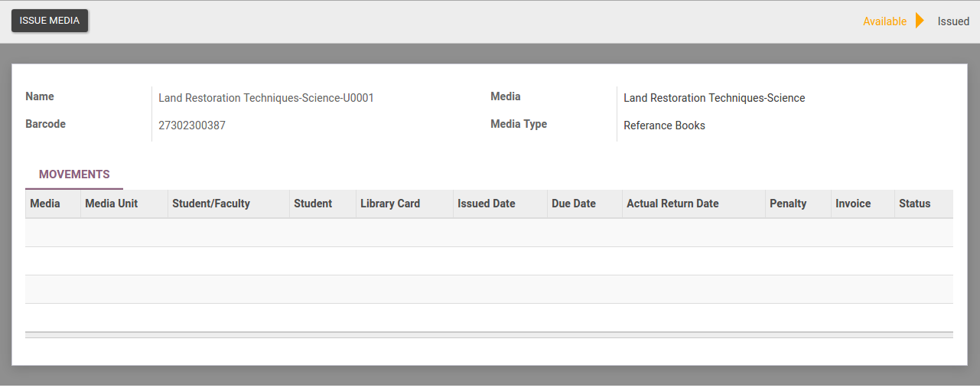Sort by Invoice column header
Viewport: 980px width, 391px height.
point(853,204)
